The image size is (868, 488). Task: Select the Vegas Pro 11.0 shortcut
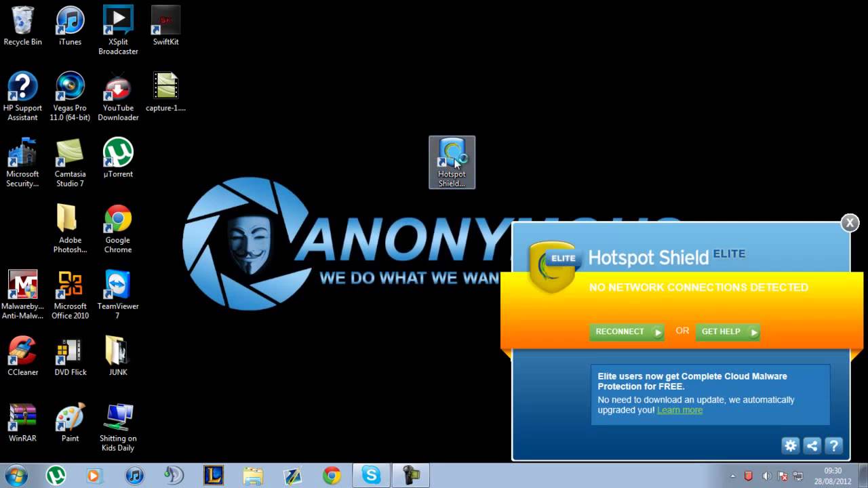pyautogui.click(x=70, y=96)
